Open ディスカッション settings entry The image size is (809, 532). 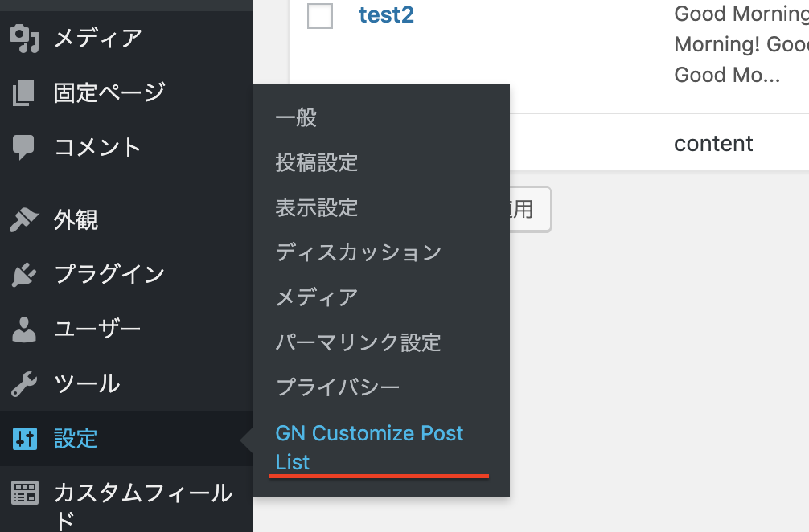[x=358, y=253]
